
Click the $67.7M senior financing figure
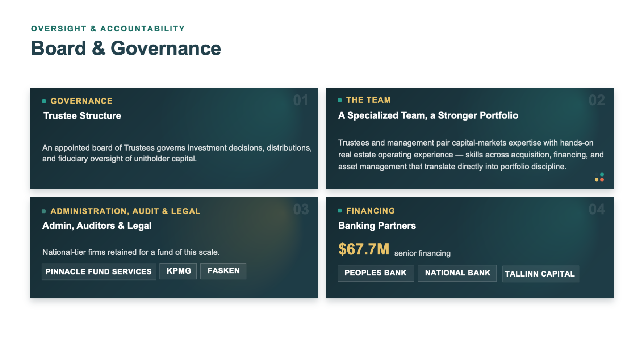(394, 249)
